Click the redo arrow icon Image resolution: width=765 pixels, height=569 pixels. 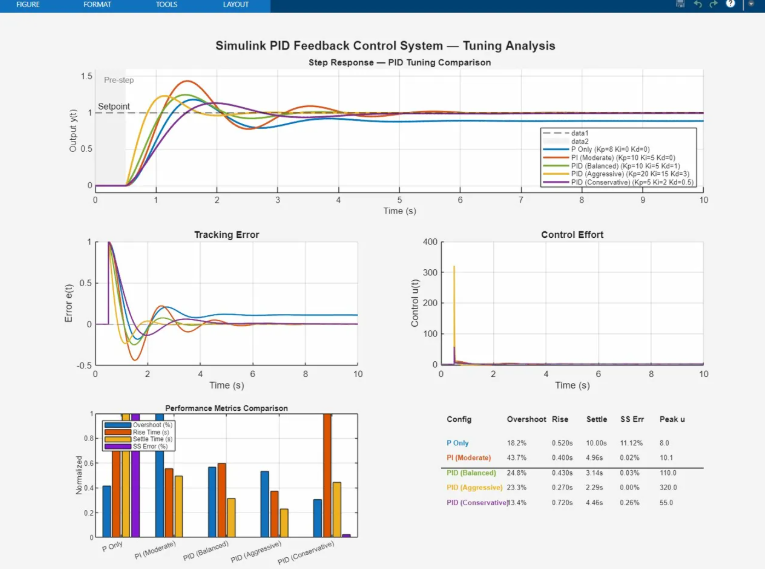coord(713,4)
